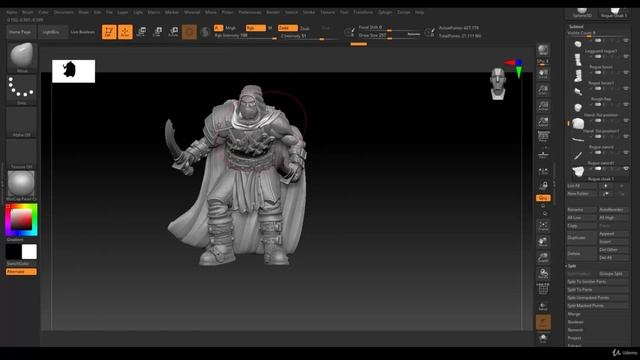Select the white secondary color swatch
The height and width of the screenshot is (360, 640).
(x=29, y=252)
